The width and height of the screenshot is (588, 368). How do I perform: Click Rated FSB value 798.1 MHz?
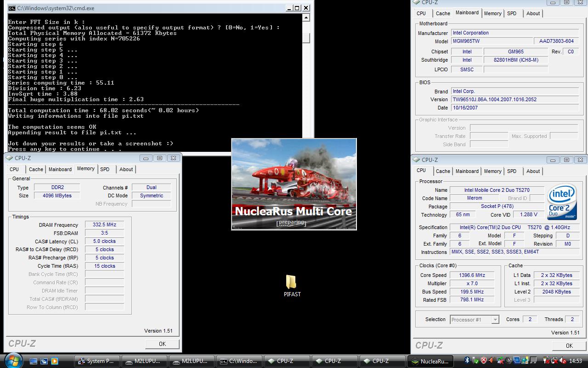pos(472,300)
